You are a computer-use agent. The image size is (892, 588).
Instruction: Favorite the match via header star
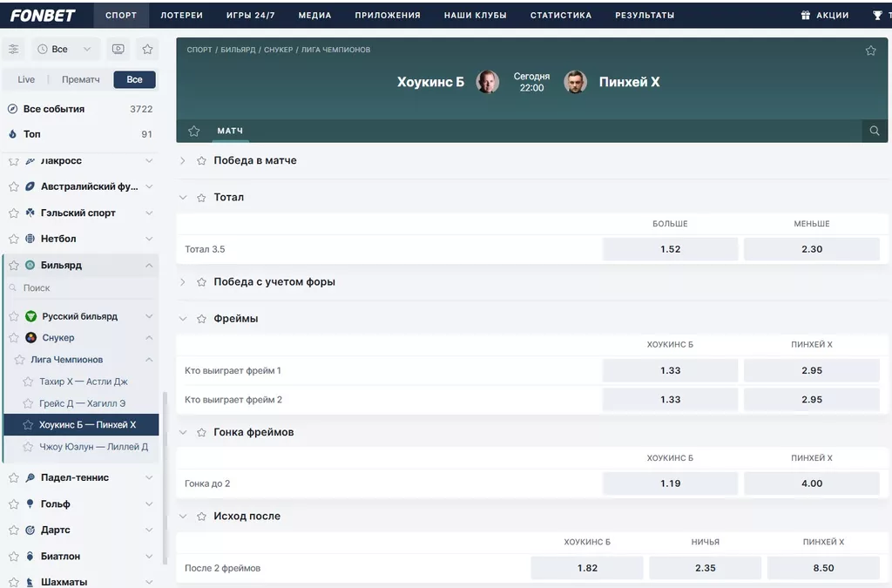(870, 51)
